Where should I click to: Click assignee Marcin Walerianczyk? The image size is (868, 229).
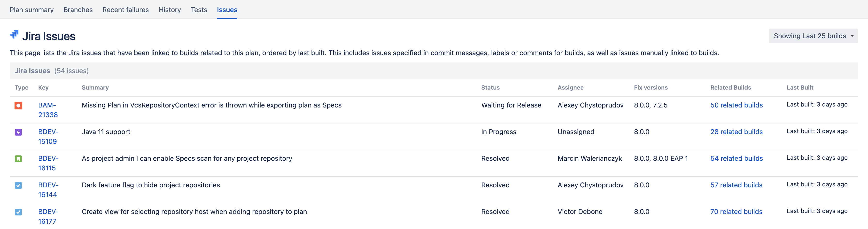[x=590, y=158]
